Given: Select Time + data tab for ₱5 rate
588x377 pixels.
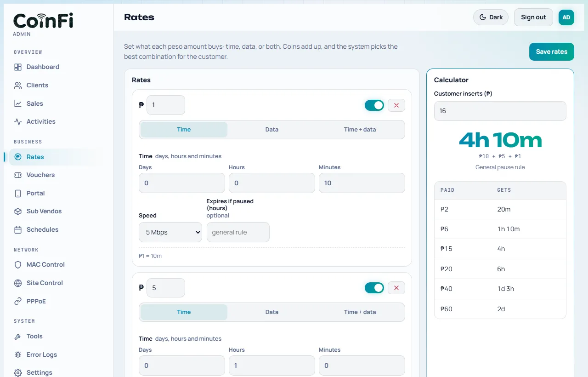Looking at the screenshot, I should 360,312.
